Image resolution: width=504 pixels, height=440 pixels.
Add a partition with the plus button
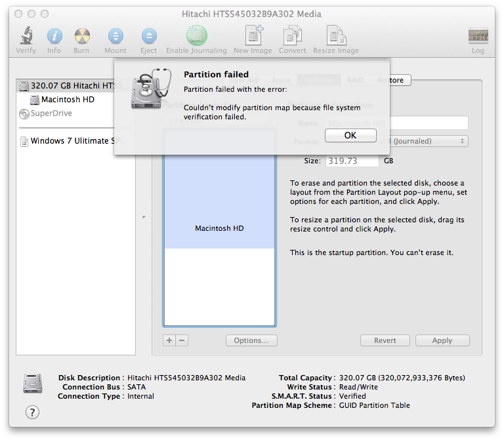169,340
